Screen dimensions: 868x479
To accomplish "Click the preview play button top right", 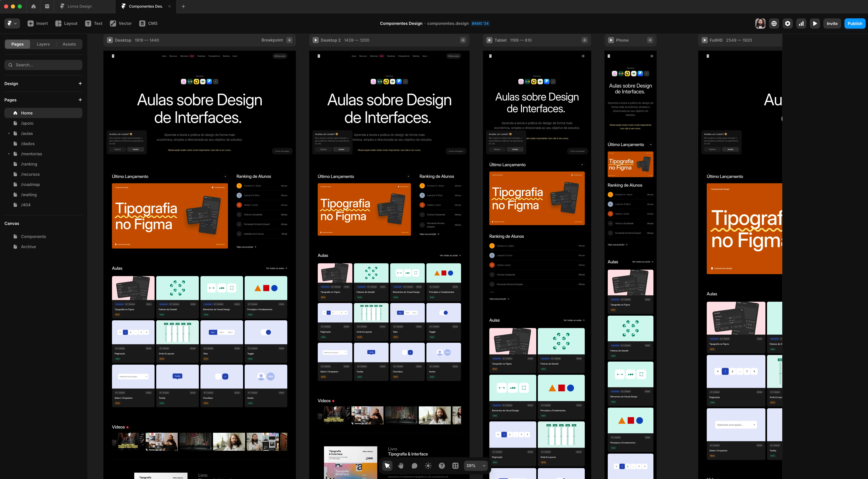I will pyautogui.click(x=815, y=24).
